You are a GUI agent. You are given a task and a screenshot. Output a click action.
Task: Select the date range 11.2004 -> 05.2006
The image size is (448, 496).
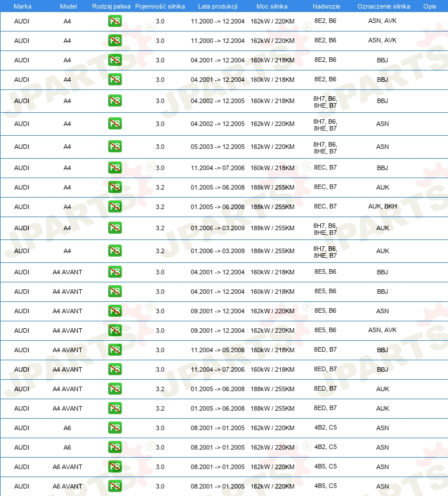click(218, 350)
